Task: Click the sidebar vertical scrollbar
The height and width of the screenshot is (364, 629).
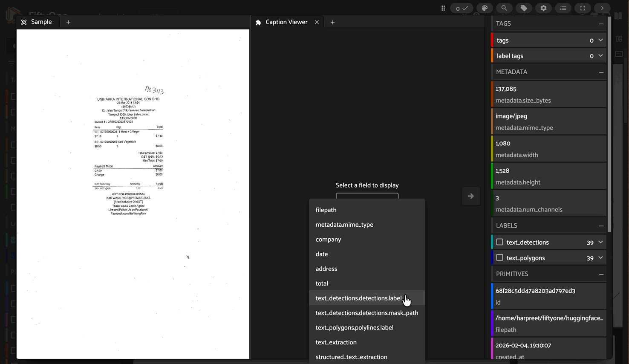Action: tap(609, 124)
